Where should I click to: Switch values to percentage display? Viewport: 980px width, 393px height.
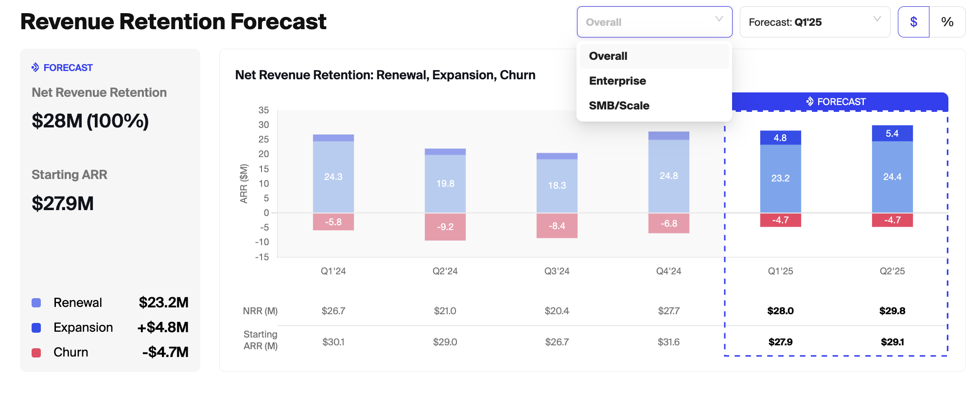pos(947,22)
